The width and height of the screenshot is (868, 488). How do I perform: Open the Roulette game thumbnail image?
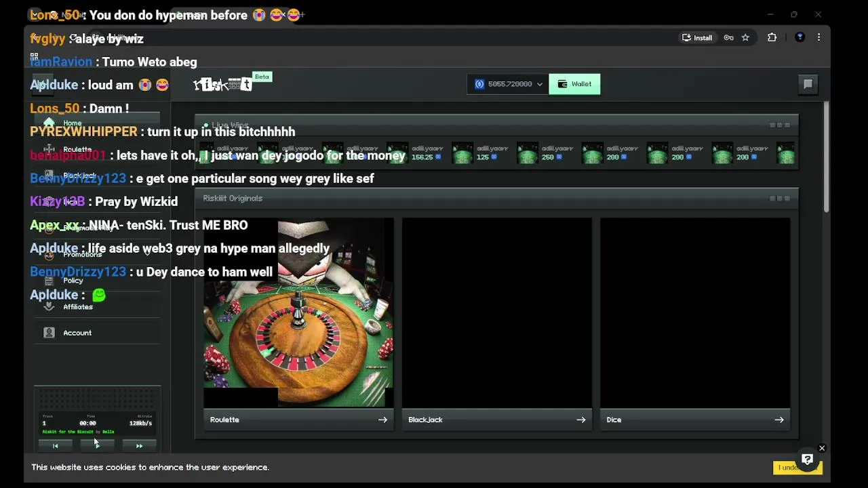click(298, 312)
